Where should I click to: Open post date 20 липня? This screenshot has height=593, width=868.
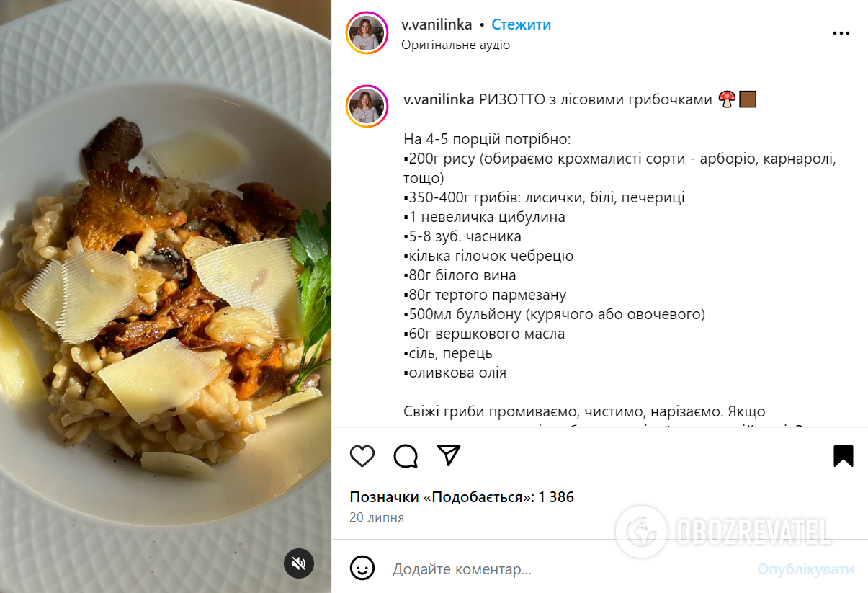pos(377,517)
